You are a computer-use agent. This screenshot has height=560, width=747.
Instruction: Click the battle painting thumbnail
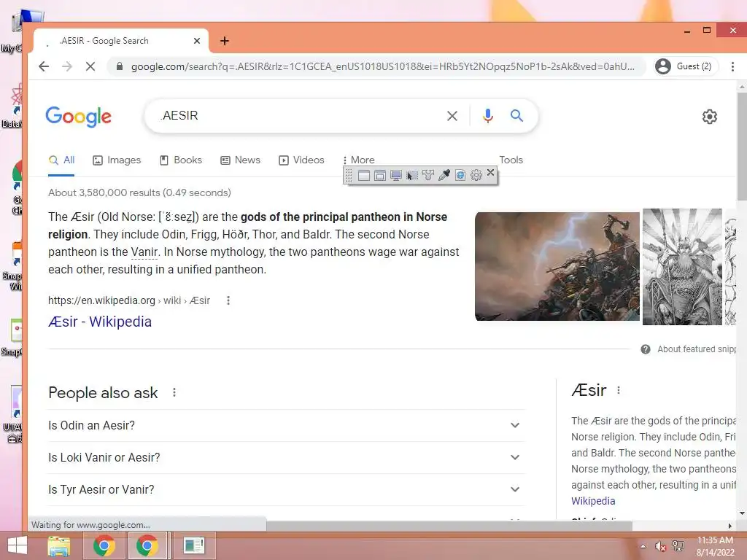557,266
